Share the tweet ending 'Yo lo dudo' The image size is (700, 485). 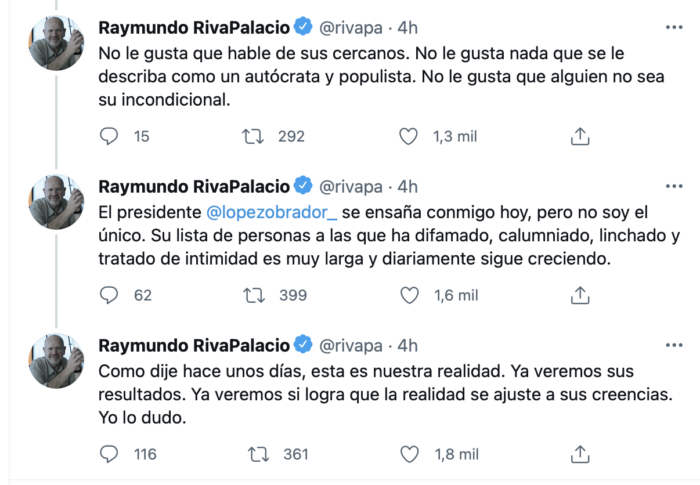[x=579, y=454]
